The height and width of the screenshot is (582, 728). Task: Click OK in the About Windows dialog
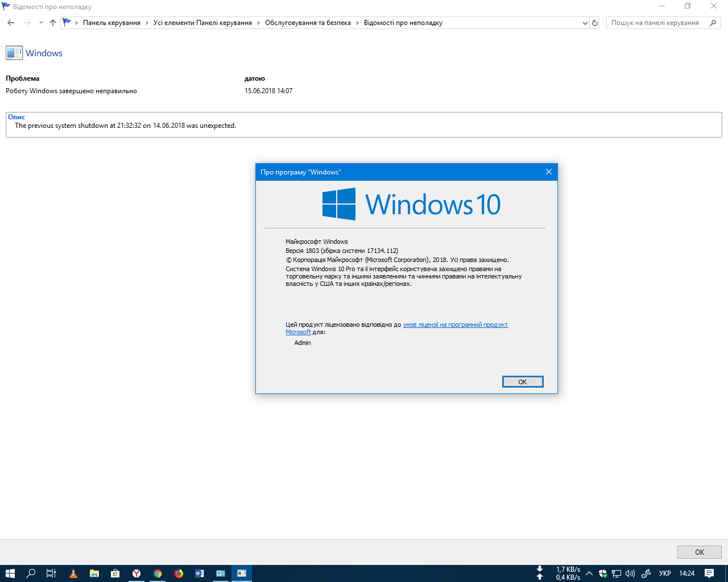[523, 382]
